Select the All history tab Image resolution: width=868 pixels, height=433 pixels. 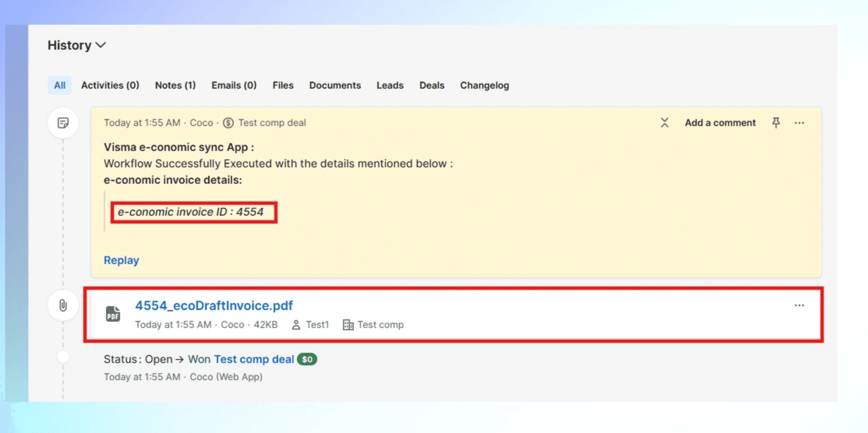60,86
